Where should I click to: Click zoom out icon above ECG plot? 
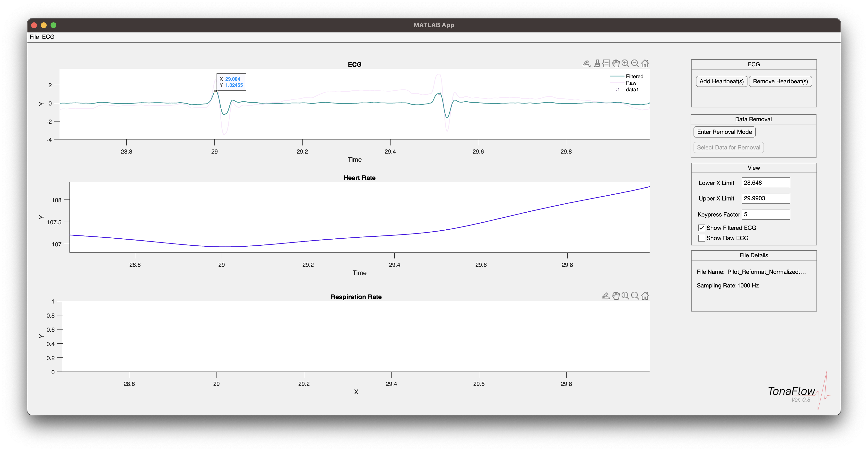click(635, 63)
